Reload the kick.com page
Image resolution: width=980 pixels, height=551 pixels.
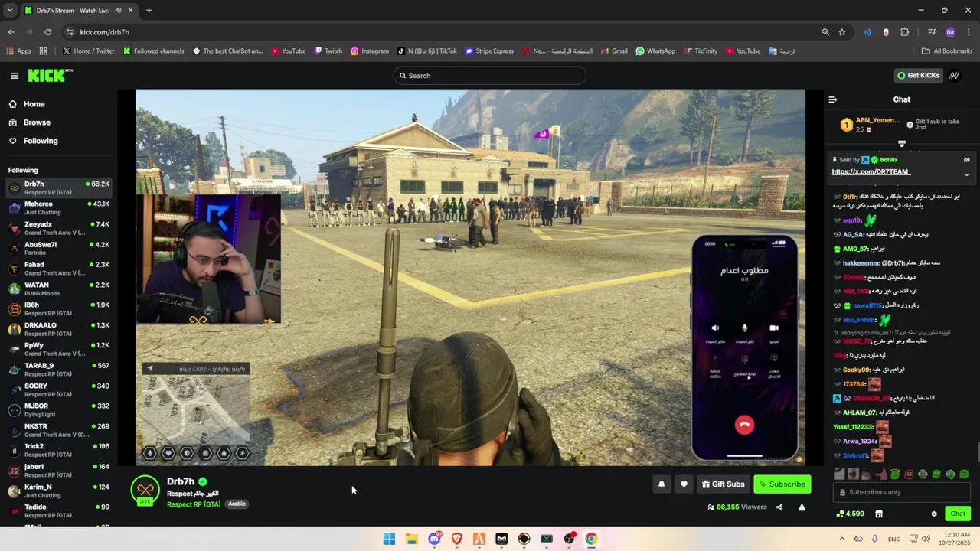click(47, 32)
